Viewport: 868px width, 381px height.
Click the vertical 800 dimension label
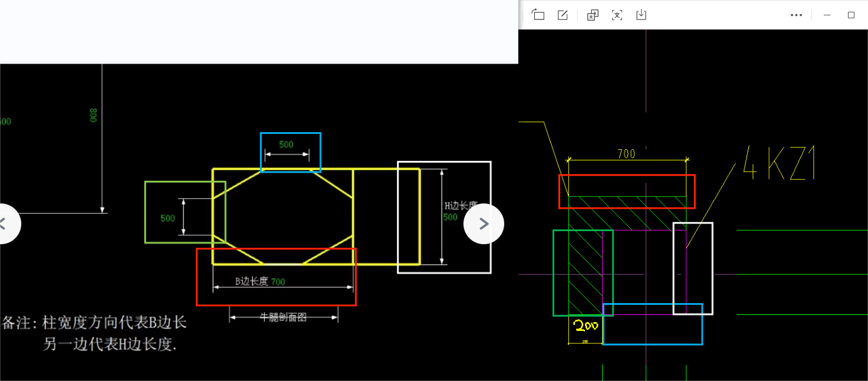click(93, 114)
